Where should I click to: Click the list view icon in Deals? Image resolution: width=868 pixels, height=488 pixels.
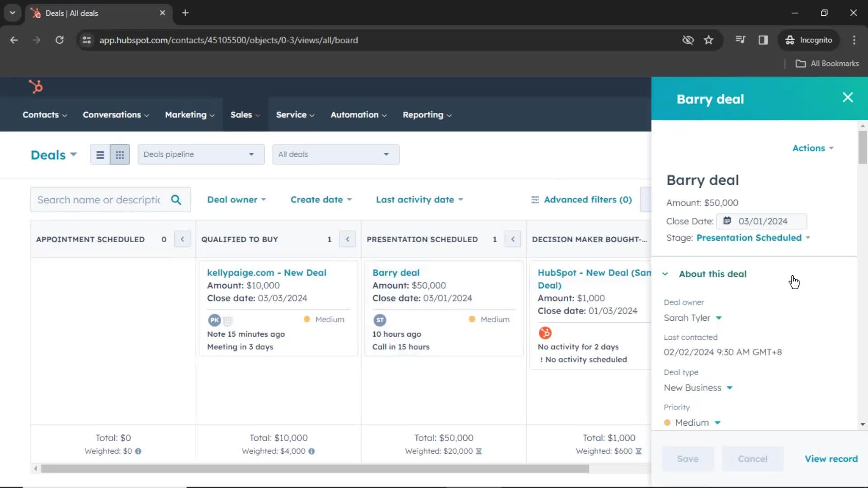coord(99,155)
